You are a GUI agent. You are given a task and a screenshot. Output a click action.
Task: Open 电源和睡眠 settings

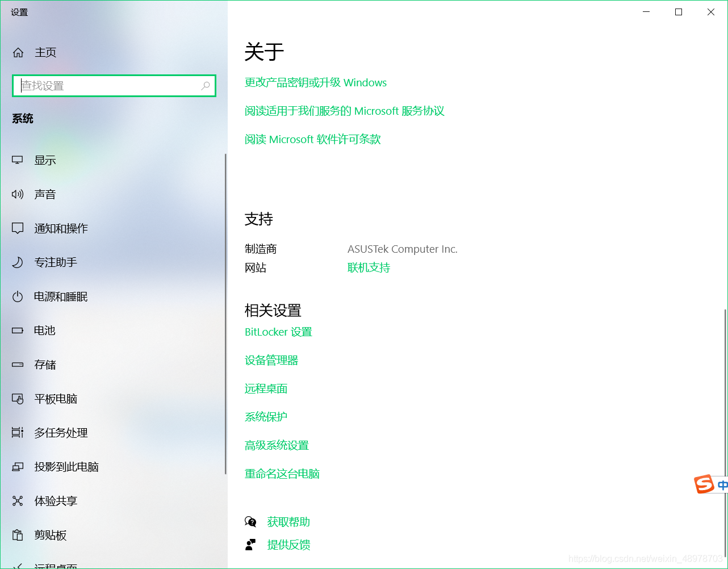coord(60,296)
